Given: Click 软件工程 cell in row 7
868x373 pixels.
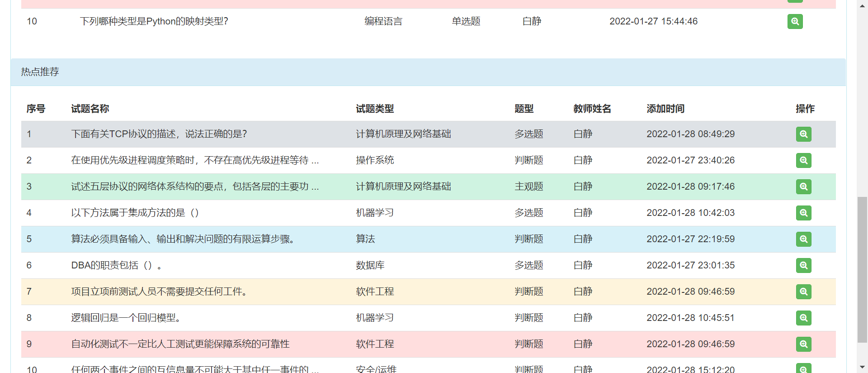Looking at the screenshot, I should pyautogui.click(x=375, y=292).
